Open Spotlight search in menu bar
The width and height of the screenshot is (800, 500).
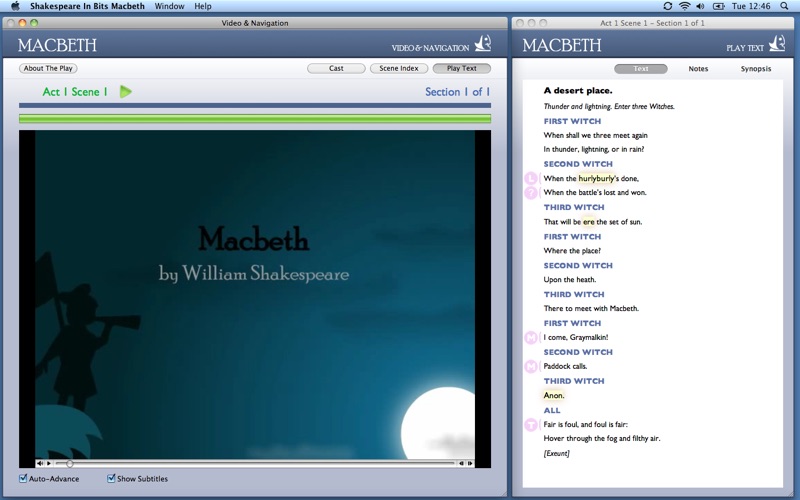(784, 6)
